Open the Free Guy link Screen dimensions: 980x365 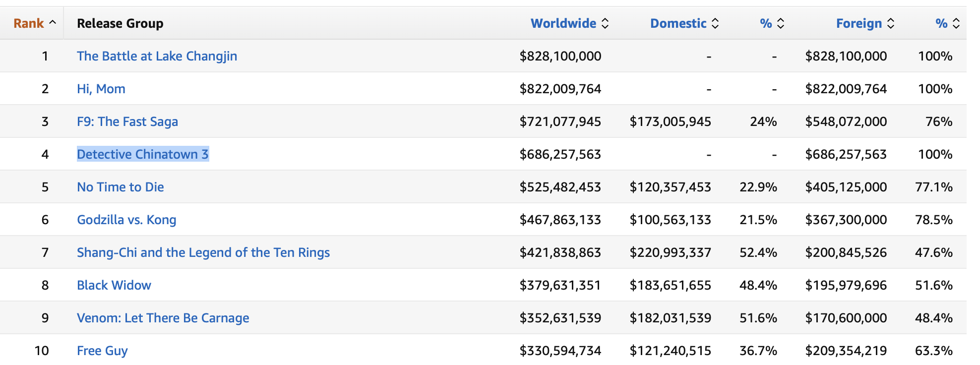click(102, 351)
